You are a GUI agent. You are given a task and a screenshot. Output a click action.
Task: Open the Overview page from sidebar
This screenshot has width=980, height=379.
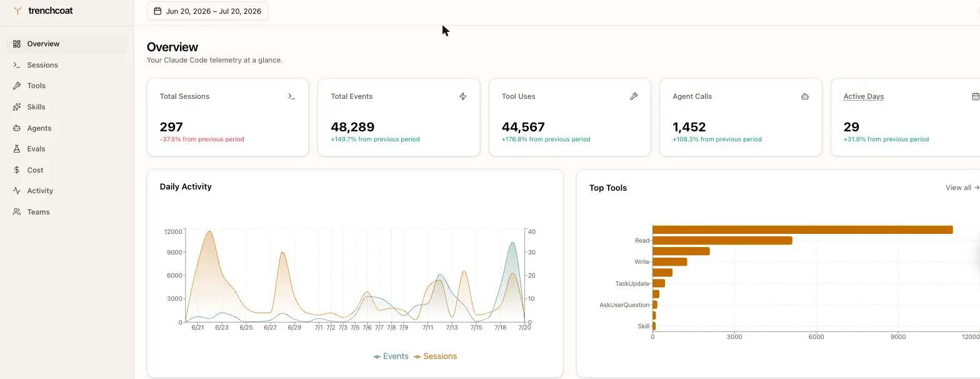[67, 44]
